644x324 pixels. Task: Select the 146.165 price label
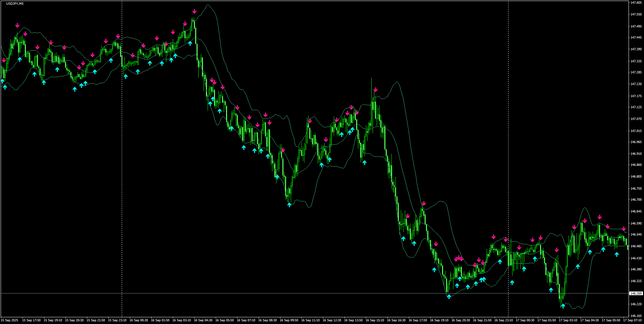point(636,316)
